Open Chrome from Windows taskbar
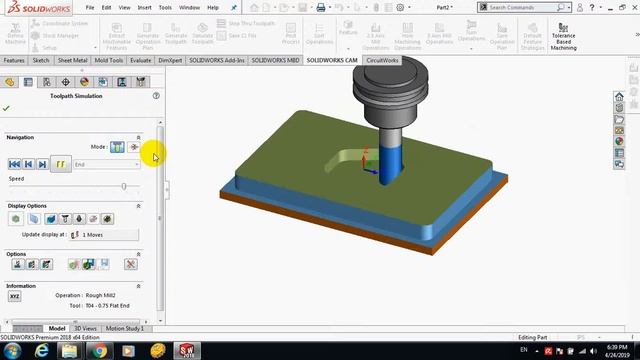640x360 pixels. click(99, 351)
